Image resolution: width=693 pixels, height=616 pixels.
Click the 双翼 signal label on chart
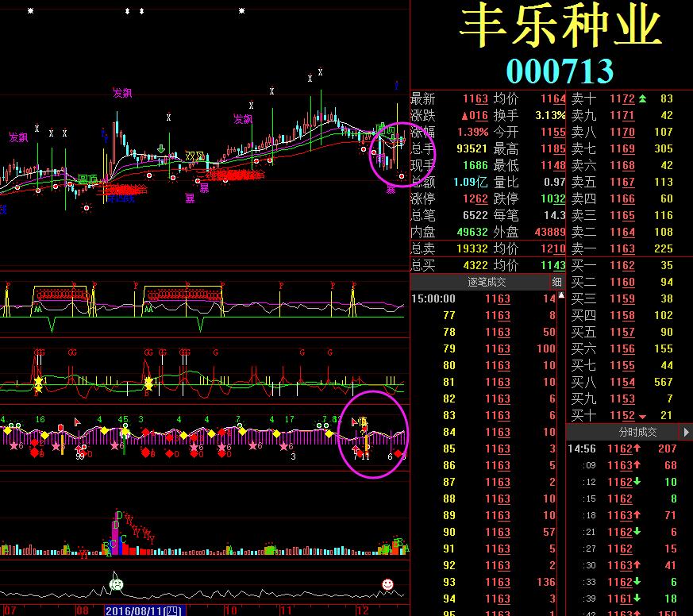pyautogui.click(x=195, y=156)
